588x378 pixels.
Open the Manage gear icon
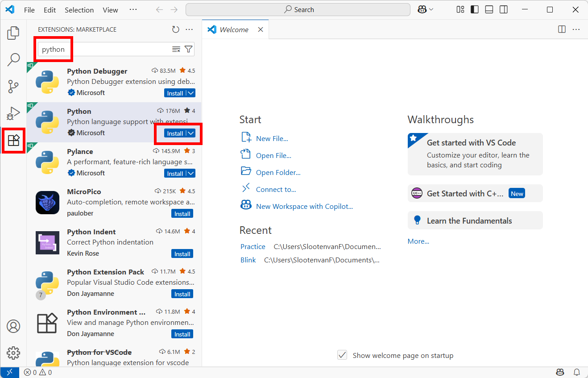(x=13, y=353)
